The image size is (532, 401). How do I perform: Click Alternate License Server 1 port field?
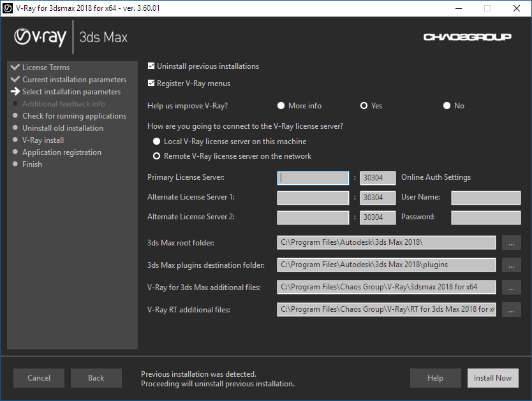point(378,198)
